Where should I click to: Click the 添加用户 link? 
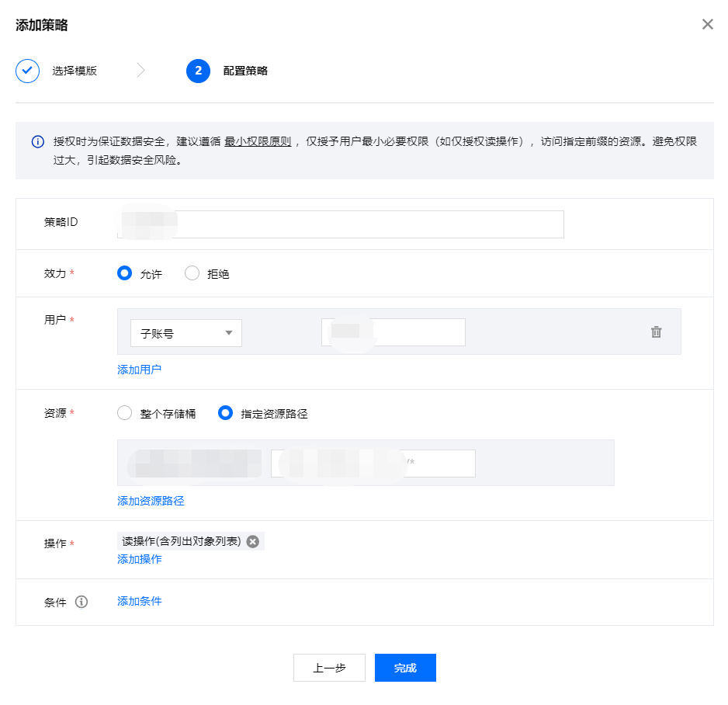[x=139, y=370]
